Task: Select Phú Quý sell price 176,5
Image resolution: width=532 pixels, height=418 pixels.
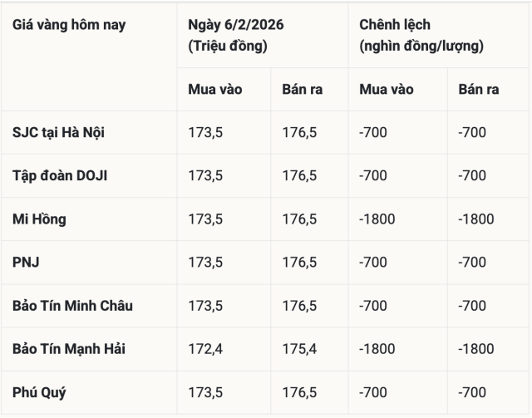Action: point(299,392)
